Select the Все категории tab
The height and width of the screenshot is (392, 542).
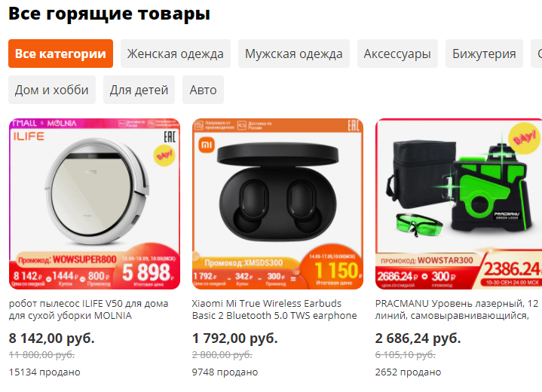pyautogui.click(x=60, y=54)
